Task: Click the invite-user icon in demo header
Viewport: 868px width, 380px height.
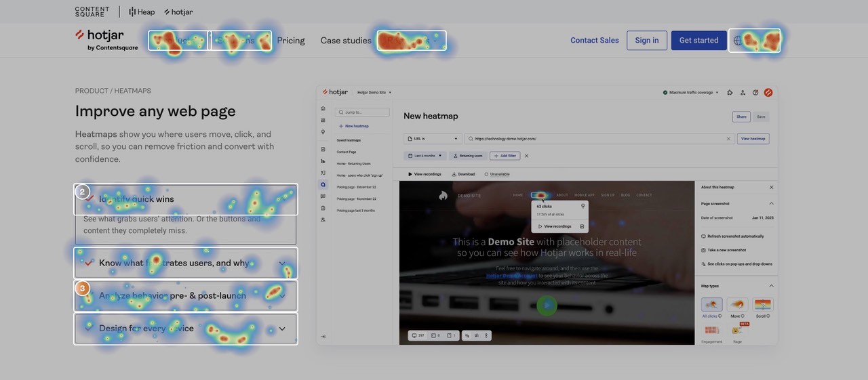Action: [x=743, y=92]
